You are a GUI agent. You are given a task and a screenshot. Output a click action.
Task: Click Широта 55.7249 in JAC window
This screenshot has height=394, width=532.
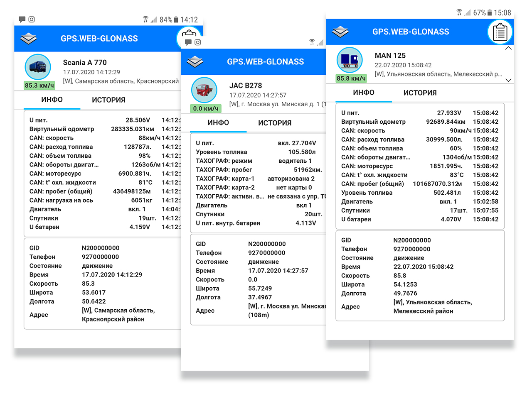[x=234, y=289]
